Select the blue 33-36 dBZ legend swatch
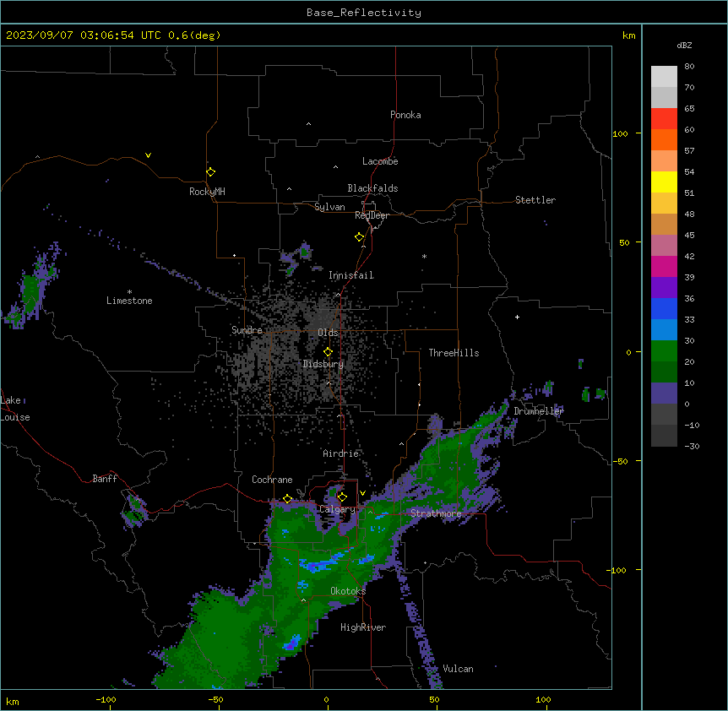728x711 pixels. pos(664,309)
